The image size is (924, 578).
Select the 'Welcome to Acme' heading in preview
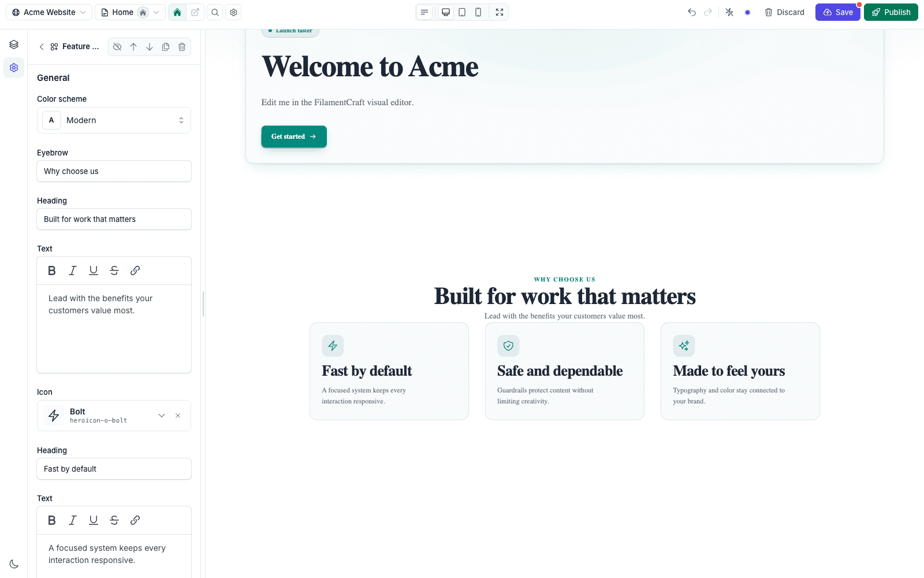pos(370,66)
